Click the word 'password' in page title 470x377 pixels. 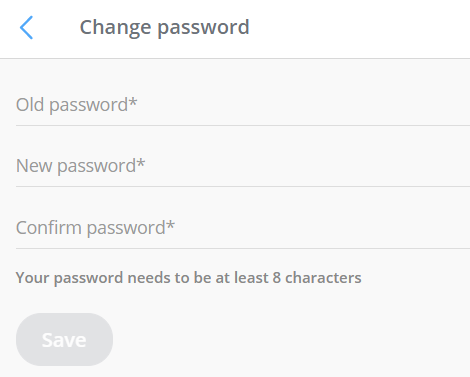[203, 29]
